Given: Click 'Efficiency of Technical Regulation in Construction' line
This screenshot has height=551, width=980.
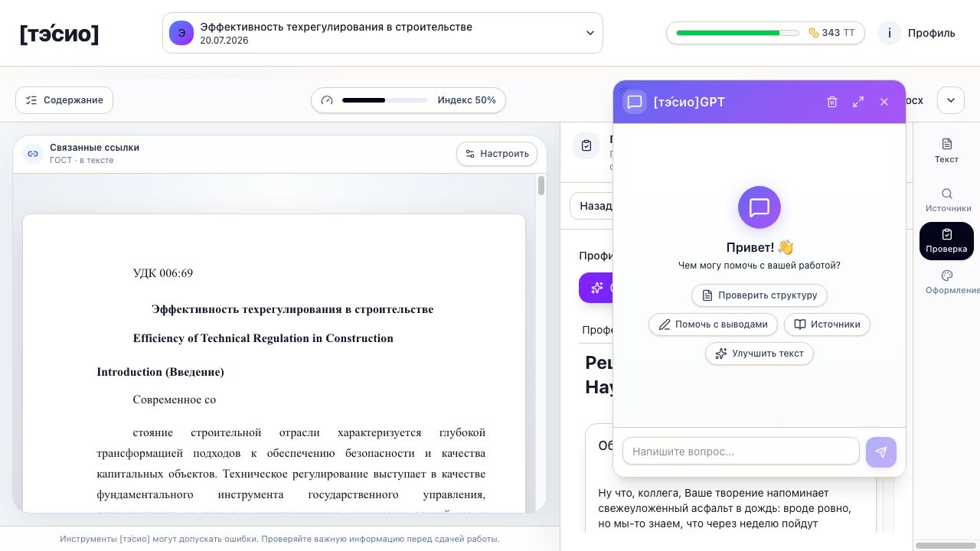Looking at the screenshot, I should click(263, 338).
